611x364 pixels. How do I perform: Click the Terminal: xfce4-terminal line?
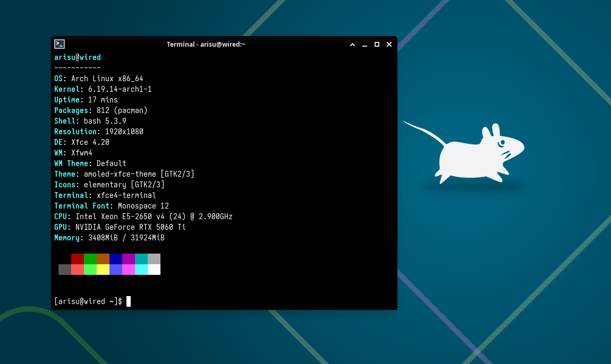click(105, 195)
